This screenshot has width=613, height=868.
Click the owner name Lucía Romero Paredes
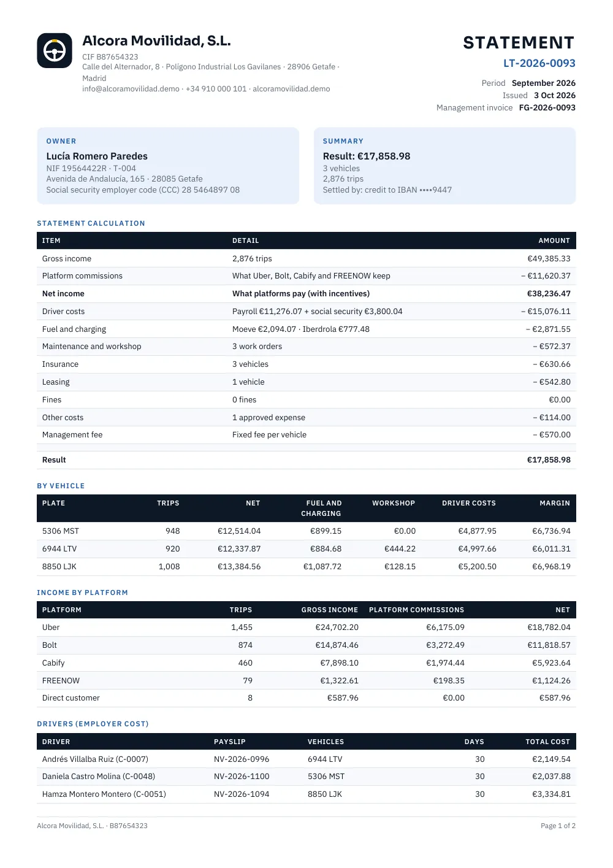(x=97, y=156)
